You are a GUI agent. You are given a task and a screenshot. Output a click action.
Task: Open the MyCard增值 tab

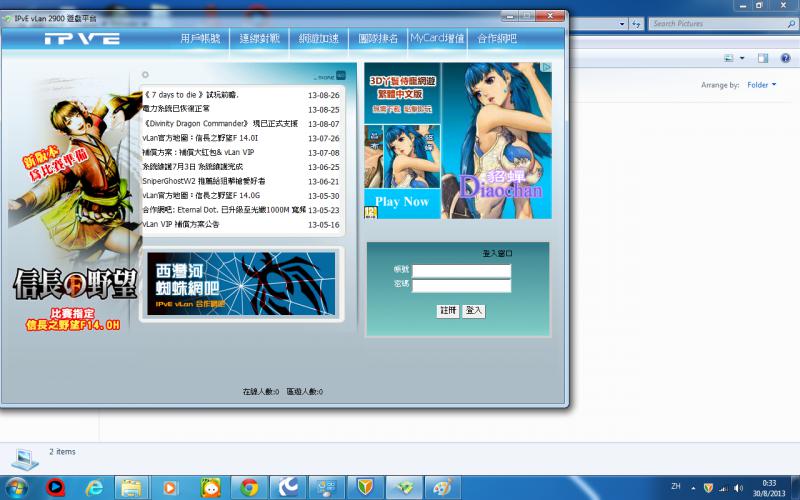click(x=437, y=39)
